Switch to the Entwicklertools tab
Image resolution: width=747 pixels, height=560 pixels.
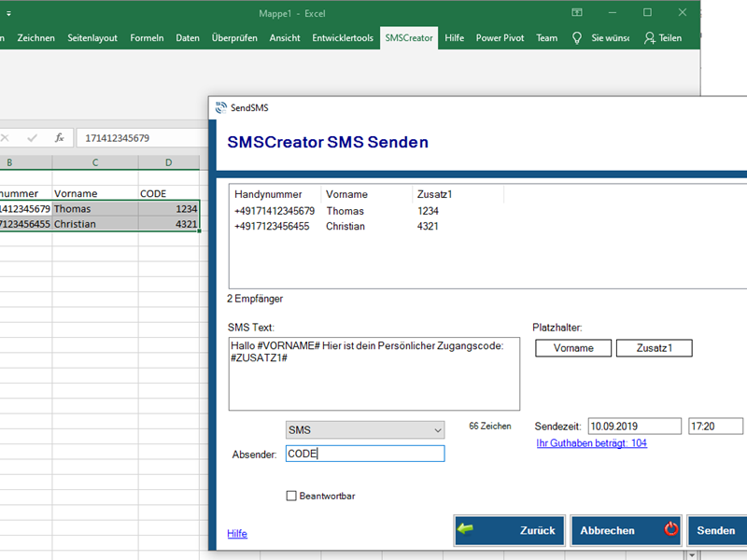[x=343, y=38]
